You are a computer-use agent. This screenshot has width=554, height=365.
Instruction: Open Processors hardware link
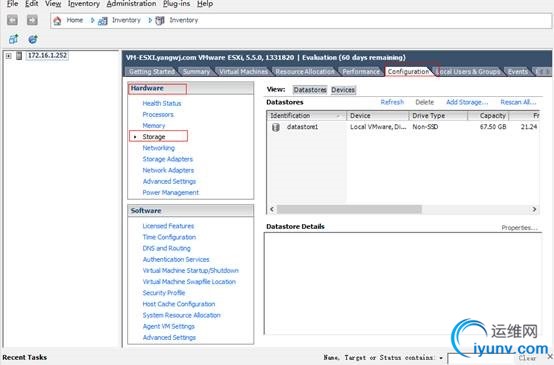pos(158,114)
